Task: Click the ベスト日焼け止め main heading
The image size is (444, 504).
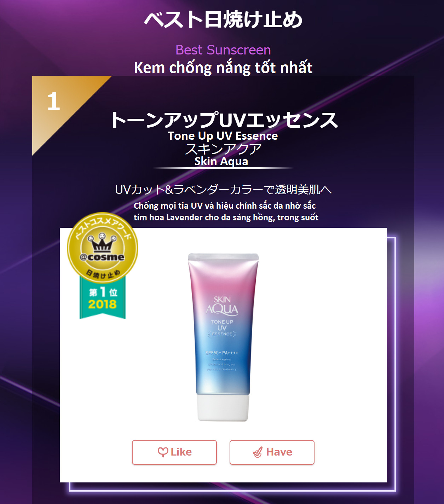Action: [223, 19]
